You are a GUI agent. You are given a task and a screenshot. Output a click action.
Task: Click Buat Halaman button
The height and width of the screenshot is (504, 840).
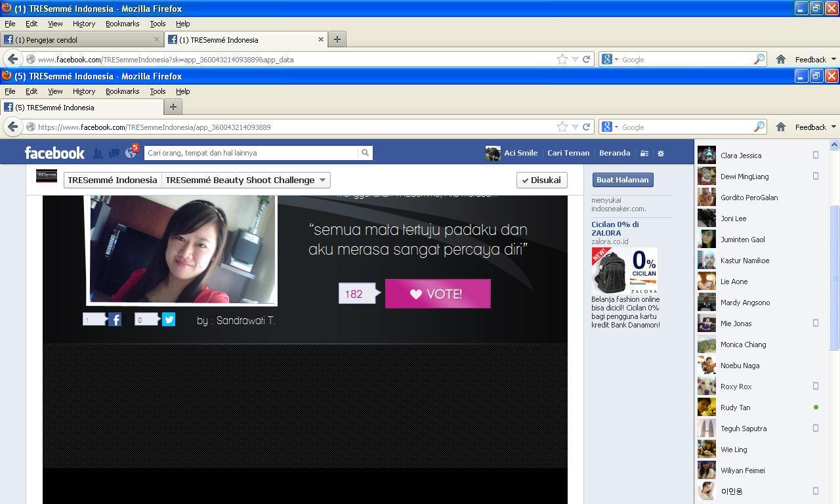coord(622,180)
